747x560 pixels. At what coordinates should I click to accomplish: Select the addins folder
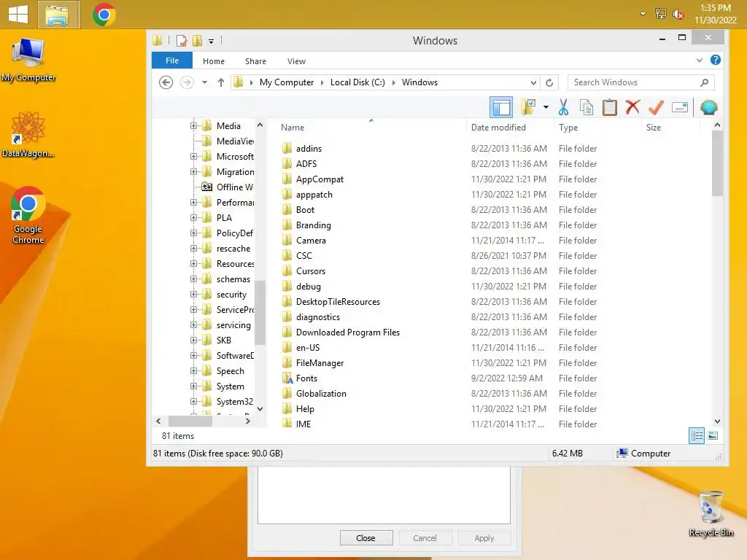[301, 149]
